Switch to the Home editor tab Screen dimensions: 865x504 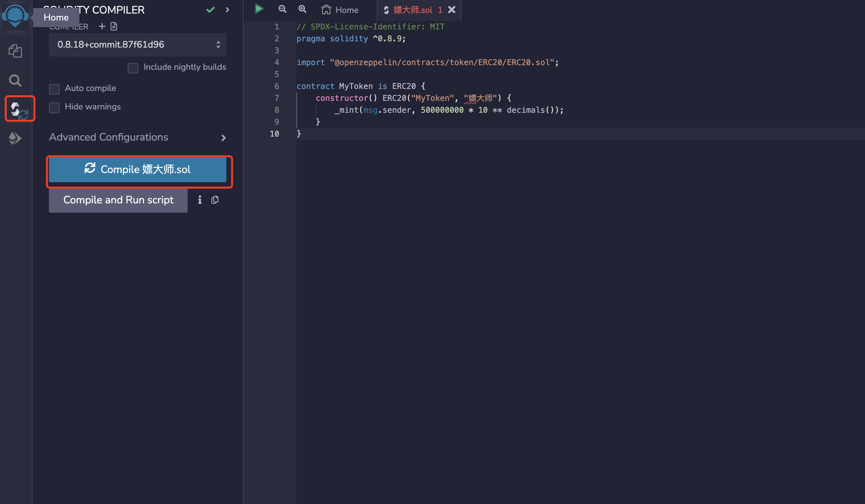pyautogui.click(x=340, y=10)
